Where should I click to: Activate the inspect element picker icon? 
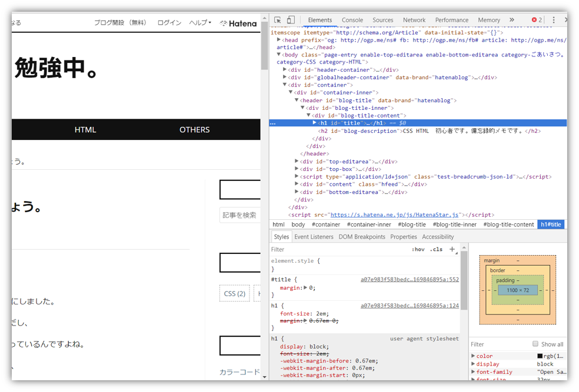pos(278,20)
